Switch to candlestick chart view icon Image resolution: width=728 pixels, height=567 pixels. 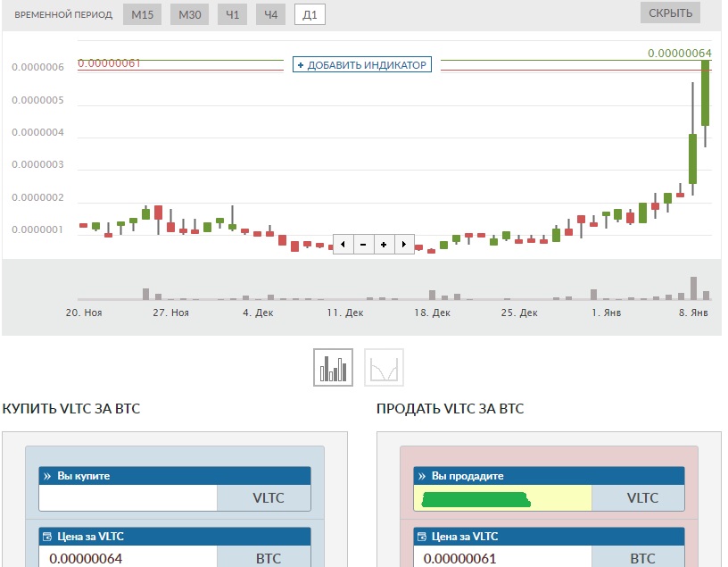coord(334,367)
